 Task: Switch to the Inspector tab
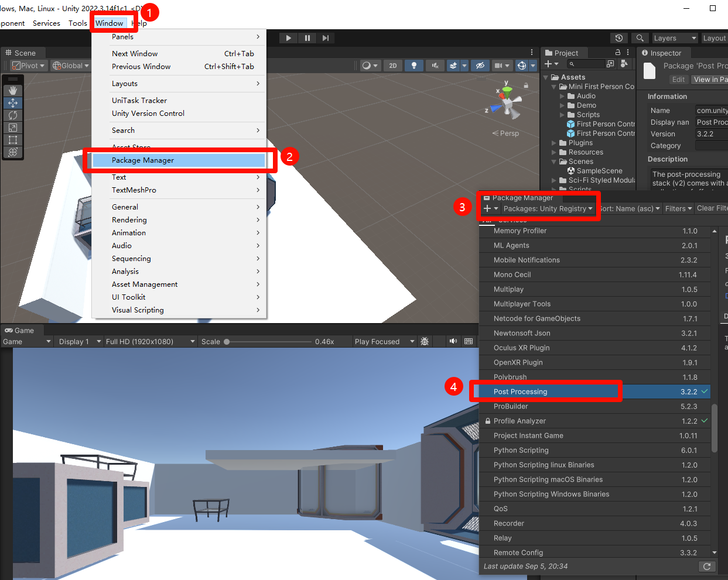click(662, 53)
